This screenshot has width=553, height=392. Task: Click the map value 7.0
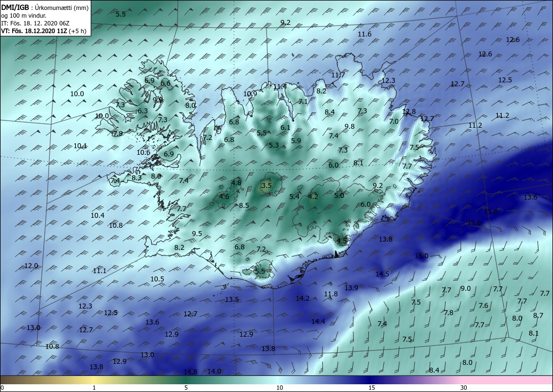click(394, 121)
